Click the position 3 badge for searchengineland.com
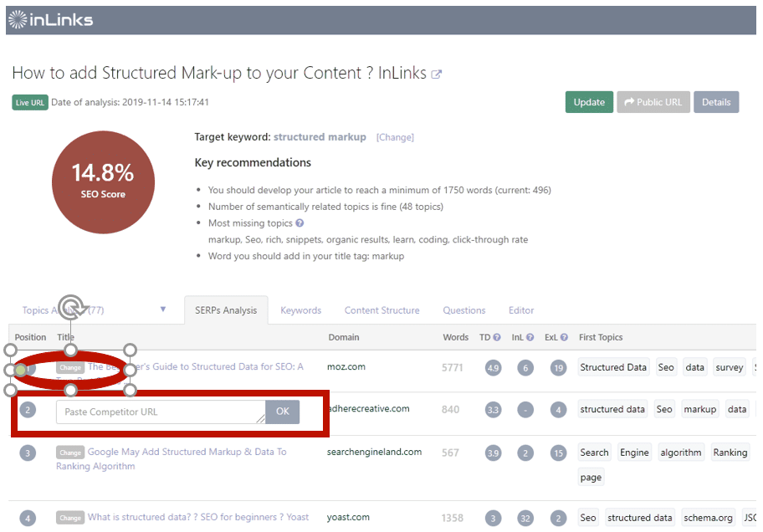The height and width of the screenshot is (532, 763). pyautogui.click(x=28, y=453)
